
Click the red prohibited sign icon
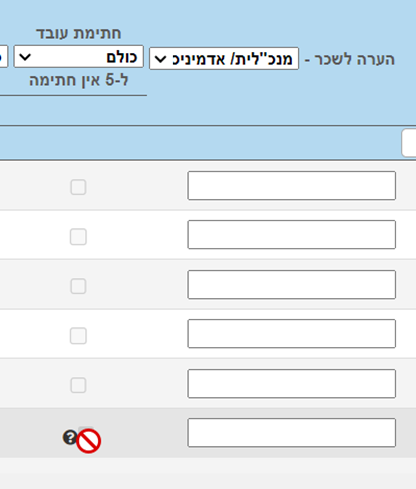(88, 441)
